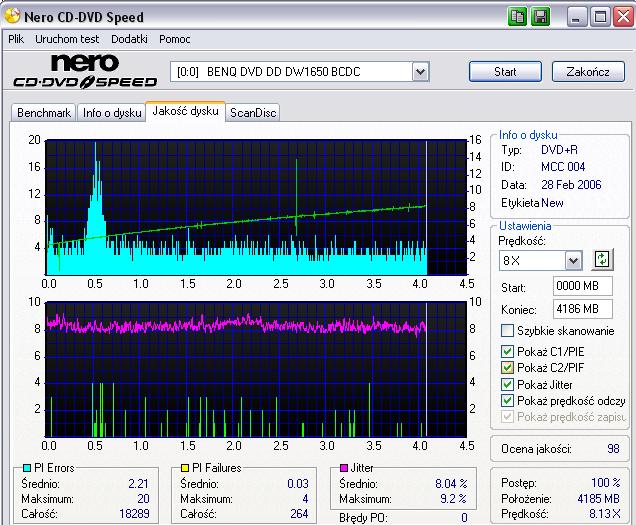Click the Prędkość value 8.13 X
Viewport: 636px width, 525px height.
(x=605, y=514)
